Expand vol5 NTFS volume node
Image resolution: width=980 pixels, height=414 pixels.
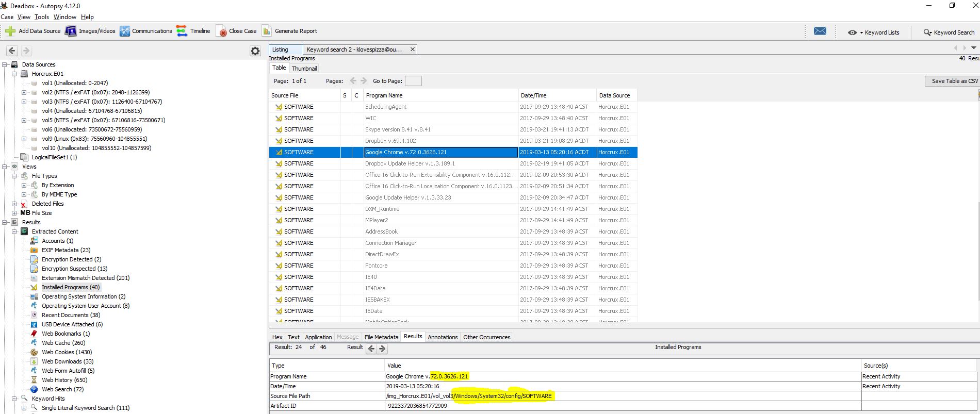click(24, 120)
